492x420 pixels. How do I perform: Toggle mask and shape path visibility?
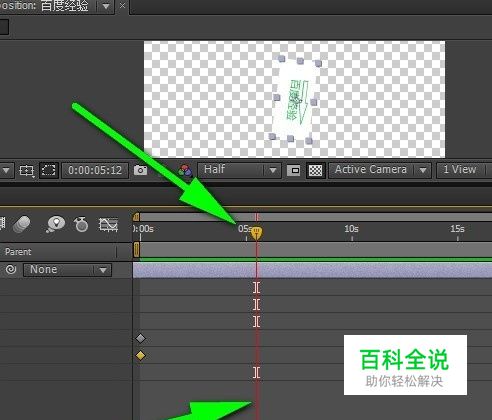(49, 171)
